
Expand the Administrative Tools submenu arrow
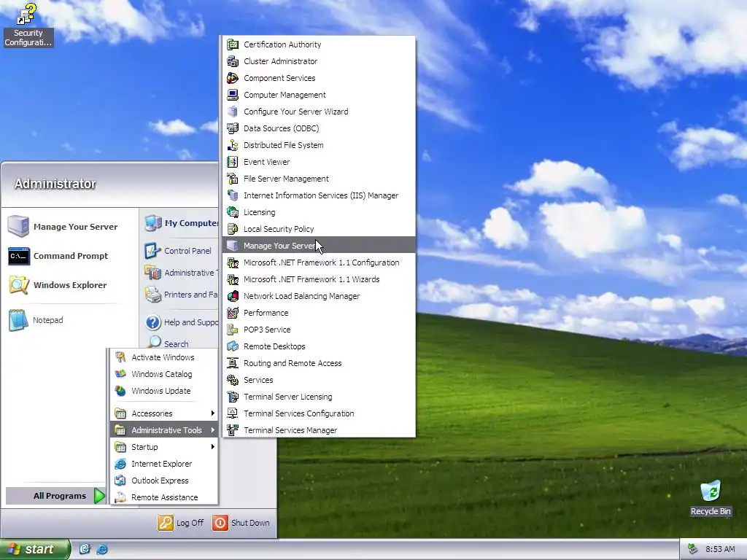[x=212, y=430]
